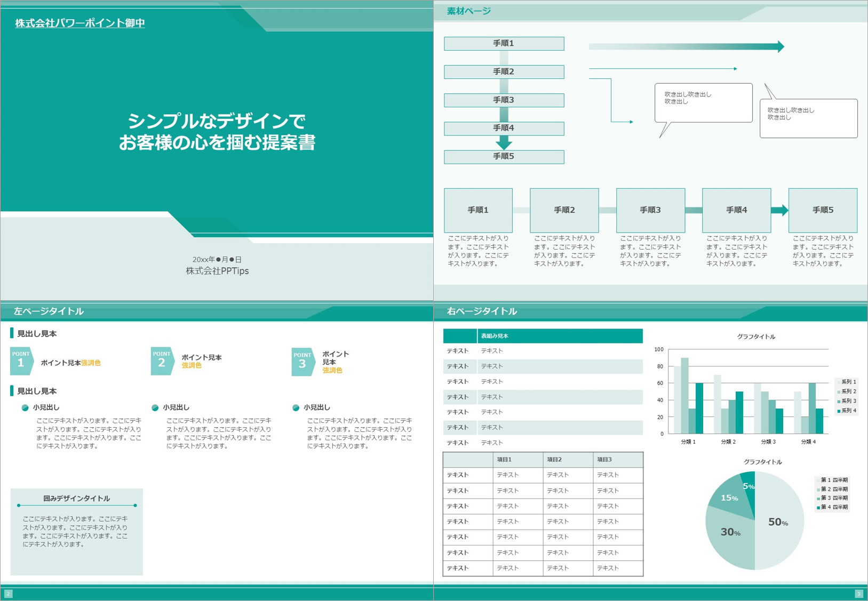Select the POINT 1 hexagon shape
The image size is (868, 601).
(x=21, y=360)
